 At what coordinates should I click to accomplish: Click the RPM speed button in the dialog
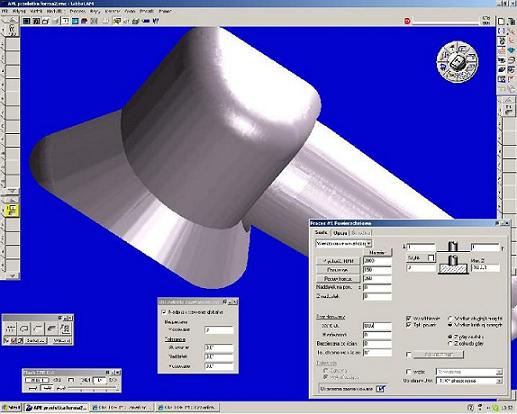pos(338,261)
